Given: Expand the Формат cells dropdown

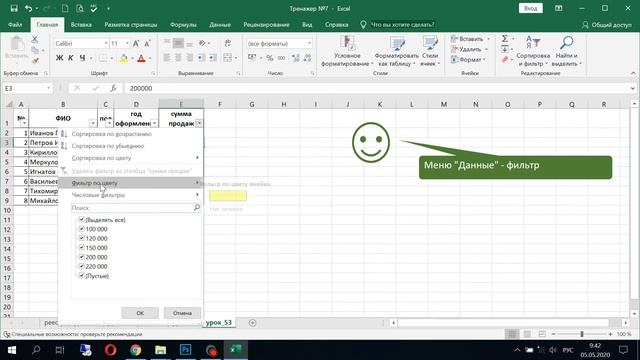Looking at the screenshot, I should [x=484, y=60].
